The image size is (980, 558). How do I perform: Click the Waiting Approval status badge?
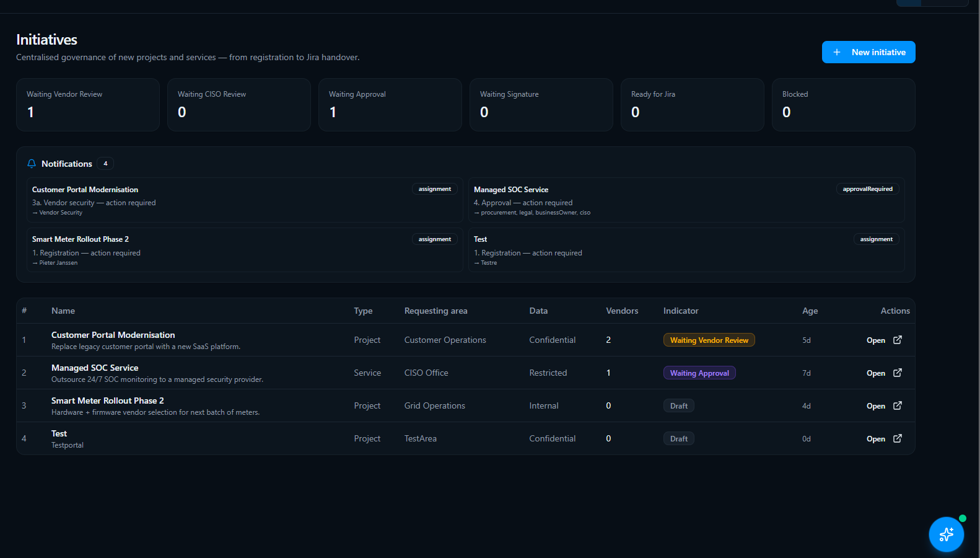pos(699,373)
